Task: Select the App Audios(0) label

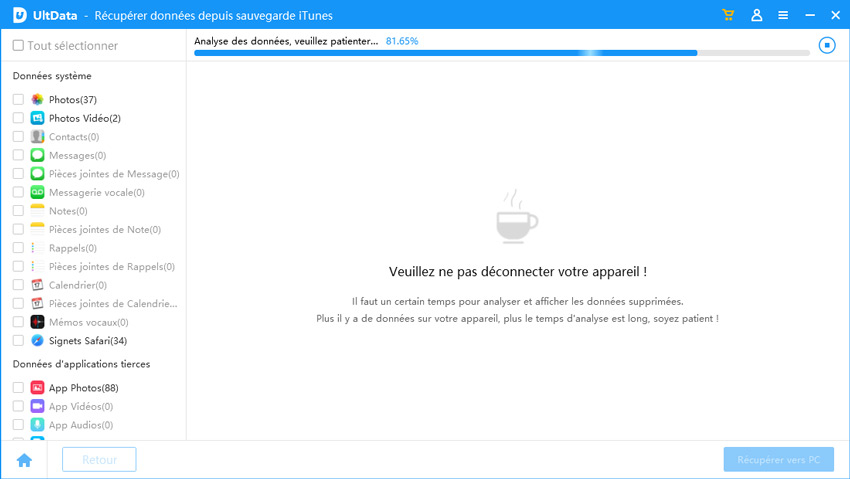Action: coord(81,425)
